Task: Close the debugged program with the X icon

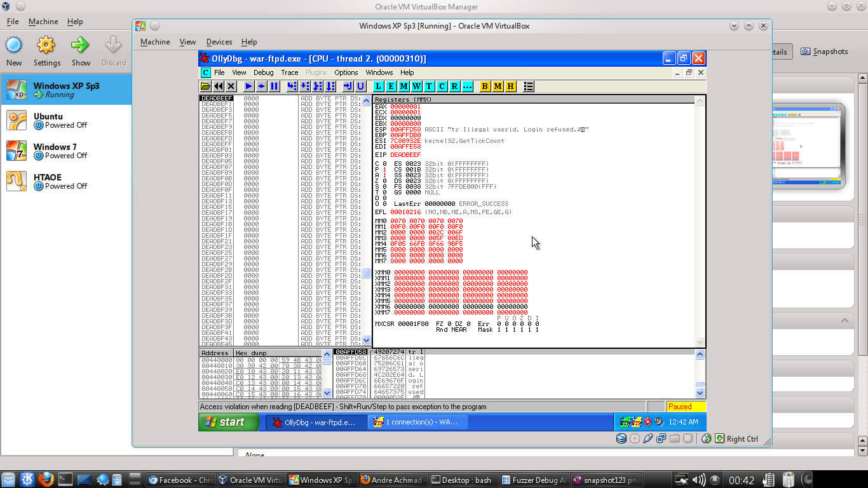Action: tap(231, 86)
